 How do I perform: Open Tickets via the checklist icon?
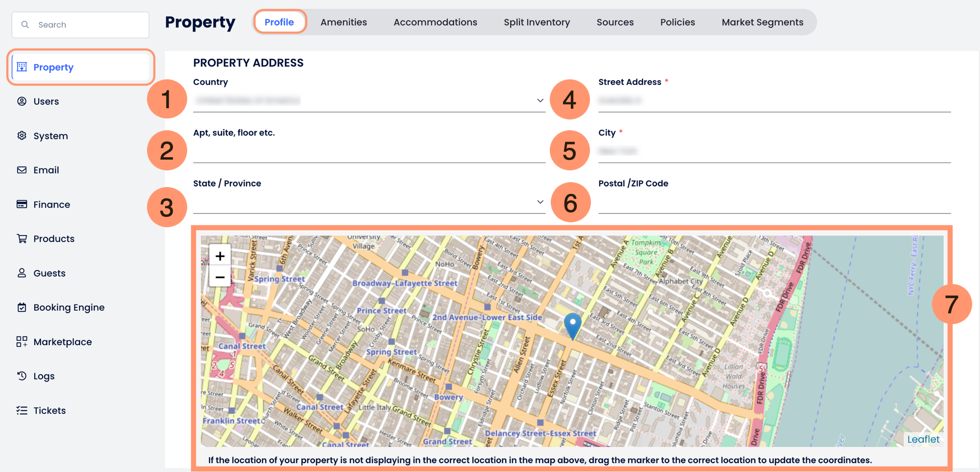(x=22, y=410)
